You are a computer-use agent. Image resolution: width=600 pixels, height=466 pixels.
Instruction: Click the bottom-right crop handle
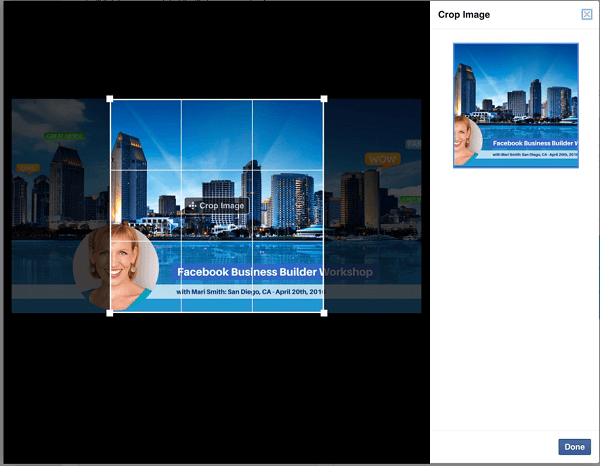tap(324, 313)
